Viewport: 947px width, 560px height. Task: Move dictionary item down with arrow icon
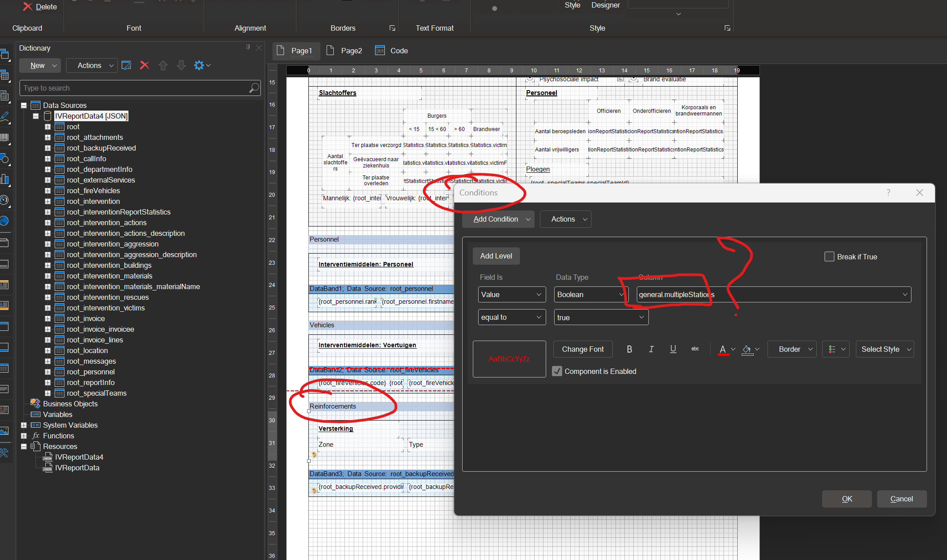pos(181,65)
